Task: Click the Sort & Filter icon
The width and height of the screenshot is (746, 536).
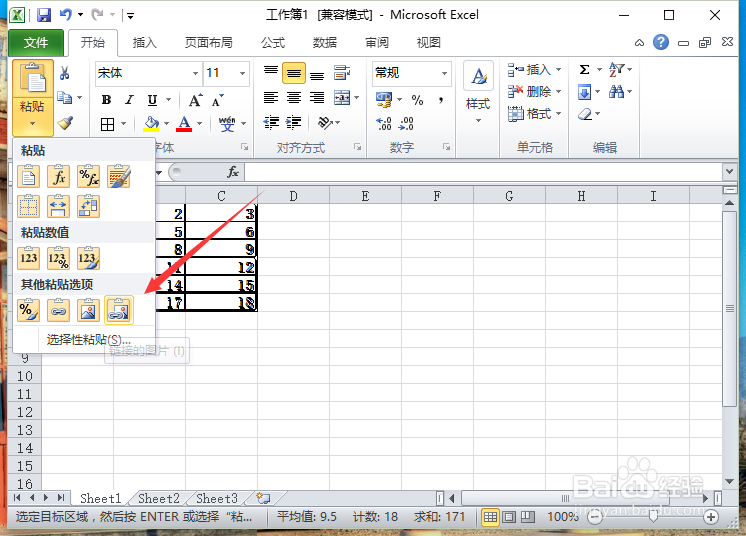Action: click(x=617, y=69)
